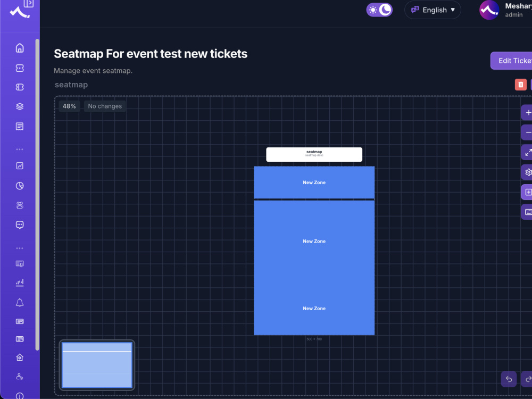
Task: Open the users group icon in sidebar
Action: pyautogui.click(x=20, y=205)
